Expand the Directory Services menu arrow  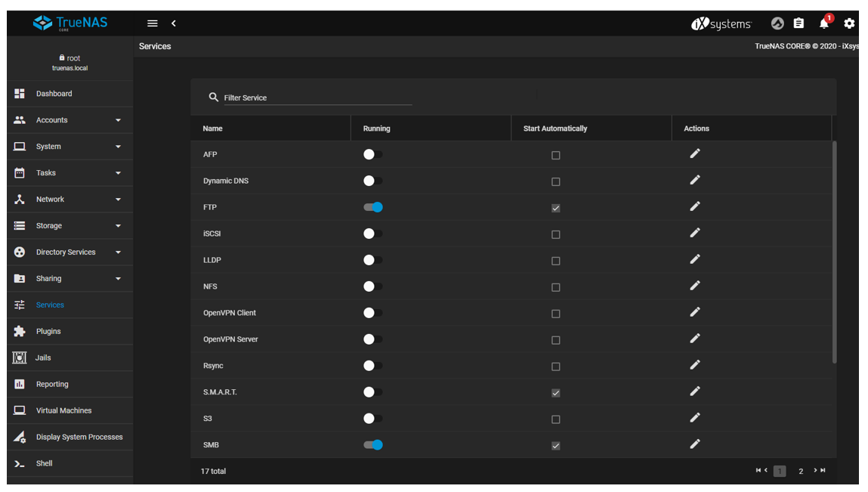(x=118, y=252)
